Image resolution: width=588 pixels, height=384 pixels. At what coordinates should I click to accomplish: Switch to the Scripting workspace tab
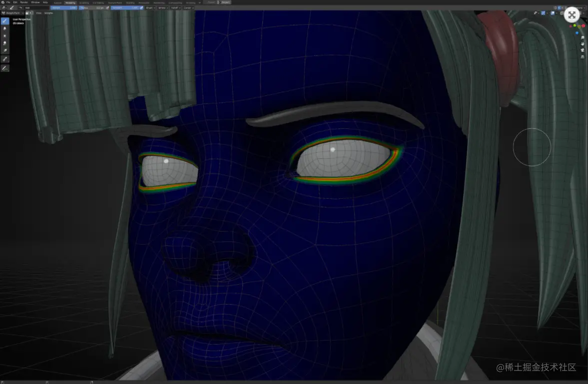coord(190,2)
